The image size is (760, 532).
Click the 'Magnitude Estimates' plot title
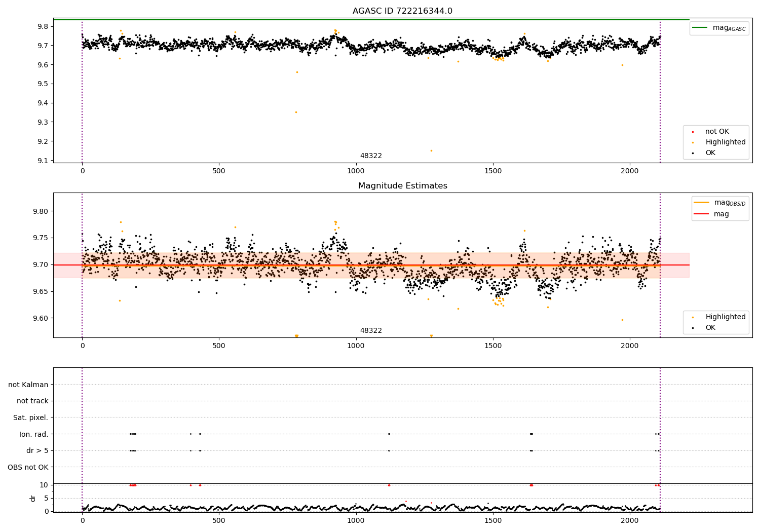click(403, 186)
